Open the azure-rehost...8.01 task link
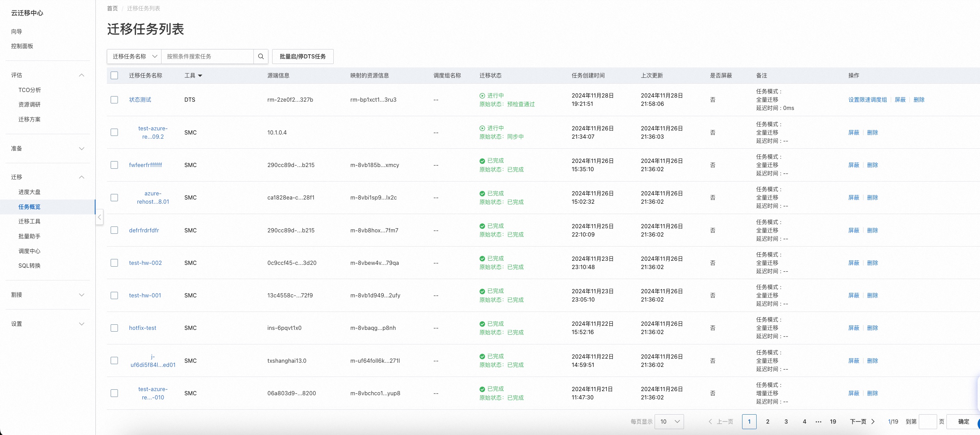The image size is (980, 435). (x=153, y=197)
